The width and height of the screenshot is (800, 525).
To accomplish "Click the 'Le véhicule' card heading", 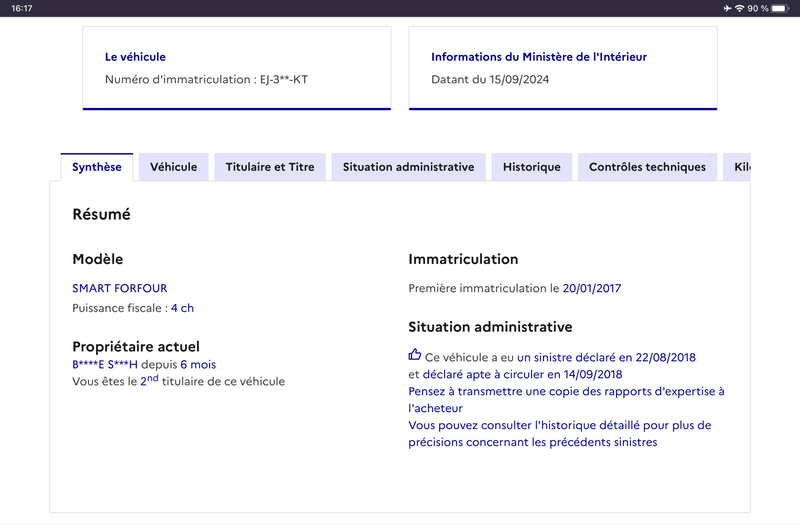I will pos(135,57).
